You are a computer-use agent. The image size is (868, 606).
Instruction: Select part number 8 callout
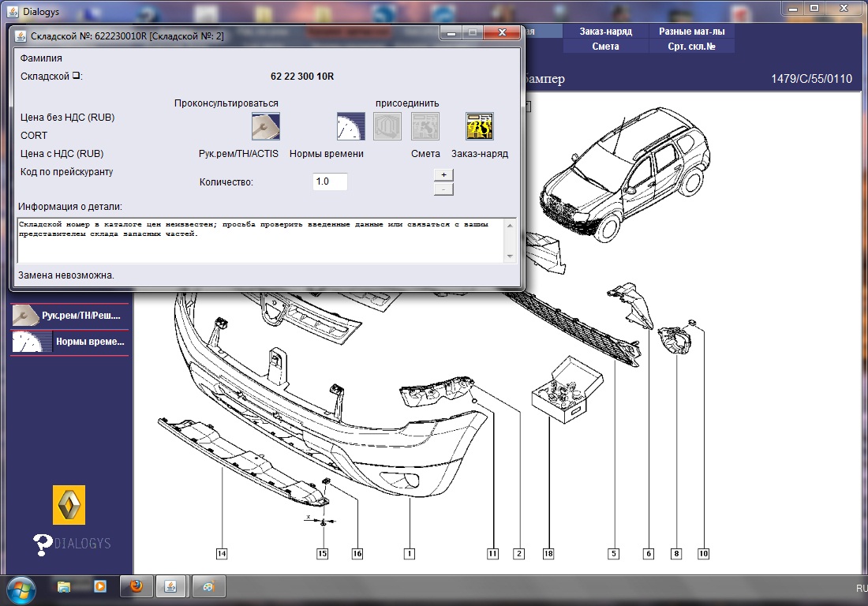click(676, 553)
